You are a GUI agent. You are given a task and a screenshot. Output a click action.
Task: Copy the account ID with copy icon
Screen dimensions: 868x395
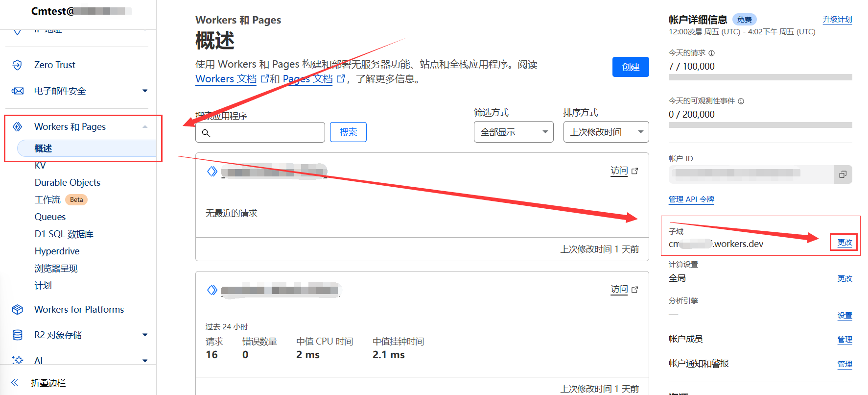click(843, 174)
